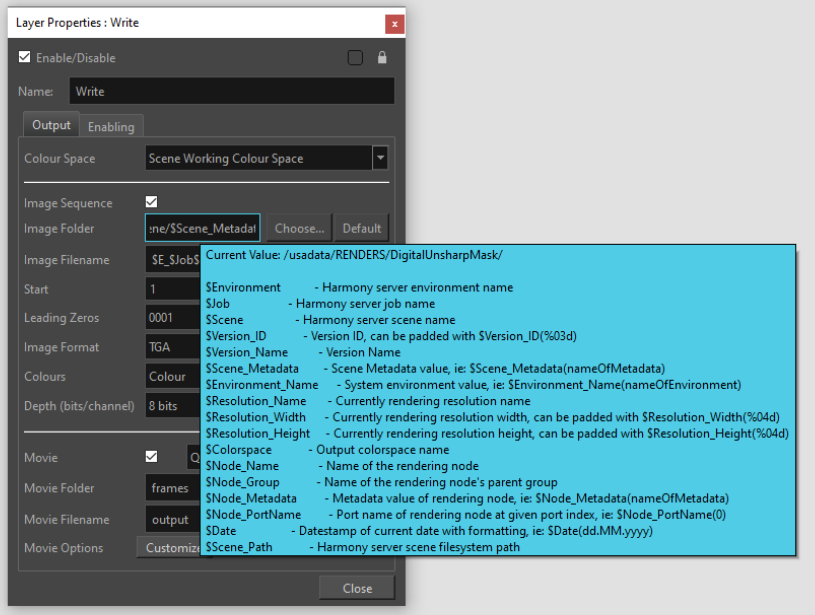
Task: Click the Depth (bits/channel) label
Action: (79, 405)
